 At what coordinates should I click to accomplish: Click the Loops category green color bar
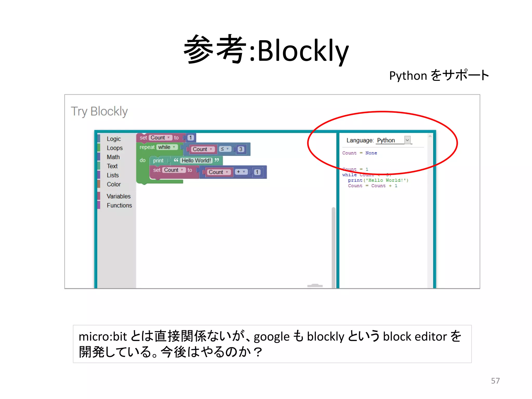(99, 148)
